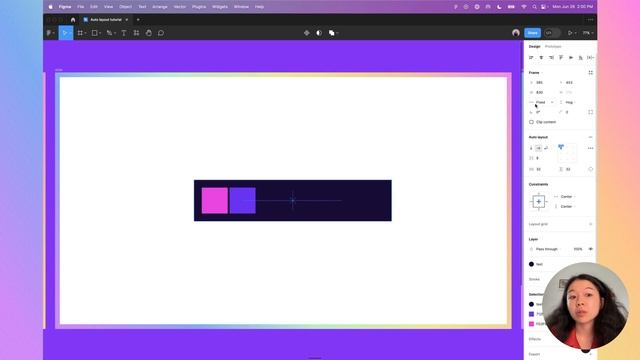Add a Layout grid with plus
640x360 pixels.
click(591, 224)
